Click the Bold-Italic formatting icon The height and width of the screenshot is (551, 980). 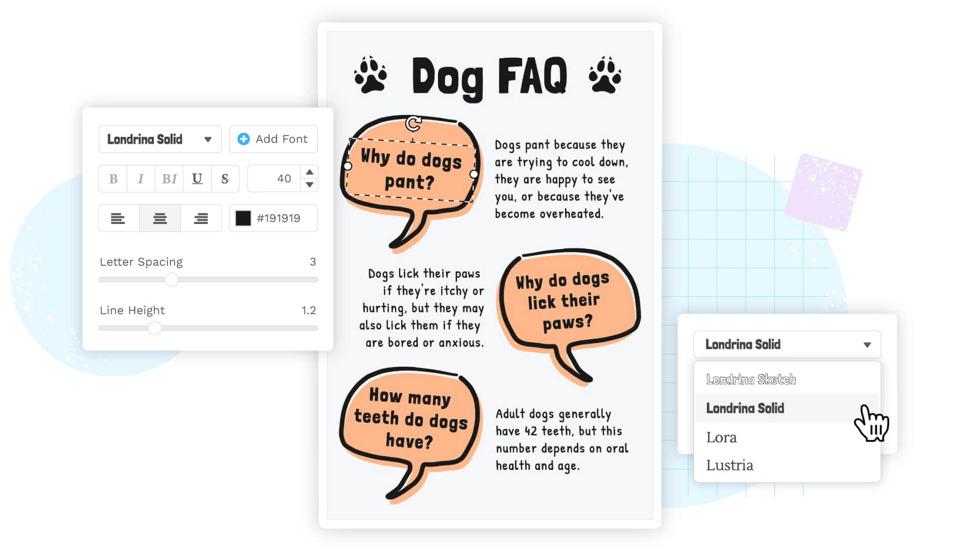click(168, 178)
